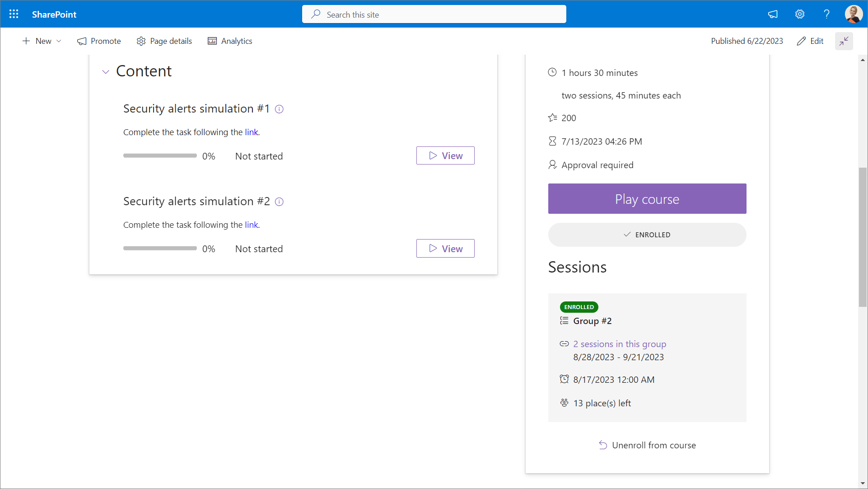Click the simulation #1 progress bar
Viewport: 868px width, 489px height.
pos(160,155)
